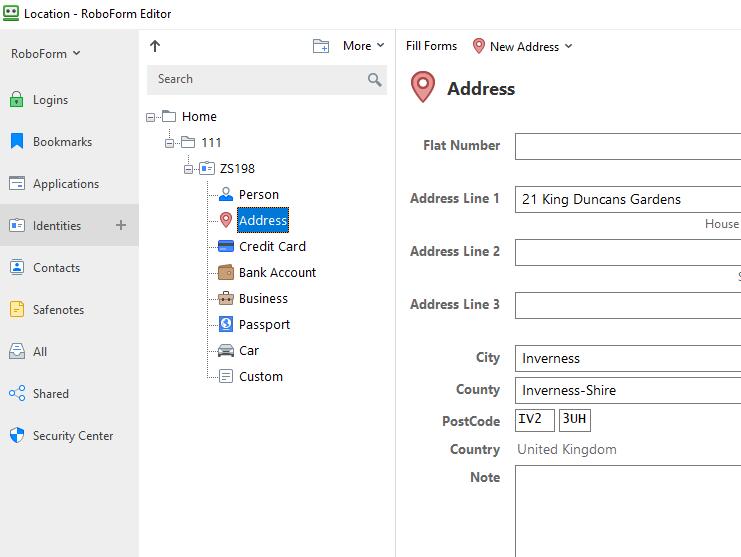Open Bookmarks in the sidebar
This screenshot has height=557, width=741.
[x=62, y=142]
